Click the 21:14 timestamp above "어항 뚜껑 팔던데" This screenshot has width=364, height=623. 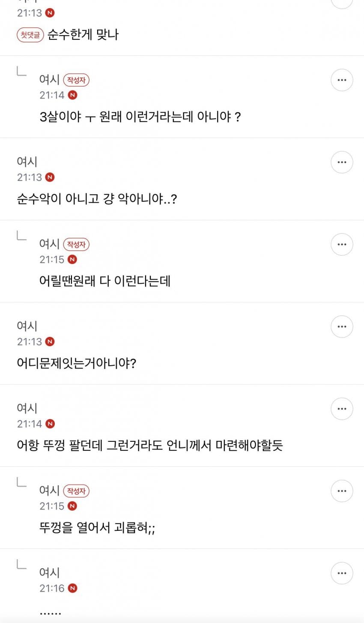pyautogui.click(x=30, y=424)
